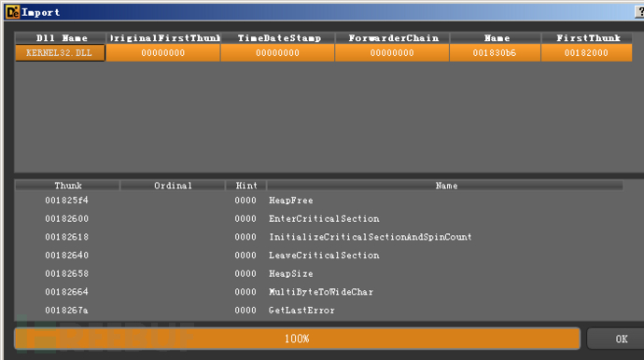Select the HeapSize function row
This screenshot has height=360, width=644.
(x=319, y=273)
